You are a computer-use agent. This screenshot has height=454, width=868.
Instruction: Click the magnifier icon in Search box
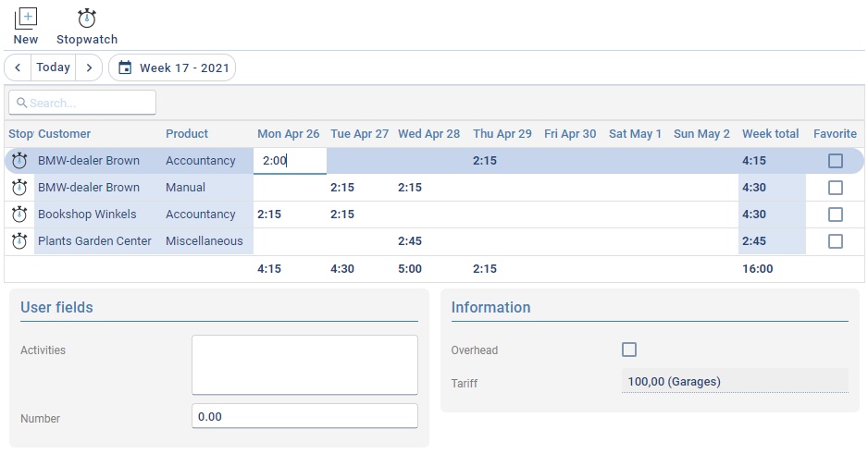21,103
